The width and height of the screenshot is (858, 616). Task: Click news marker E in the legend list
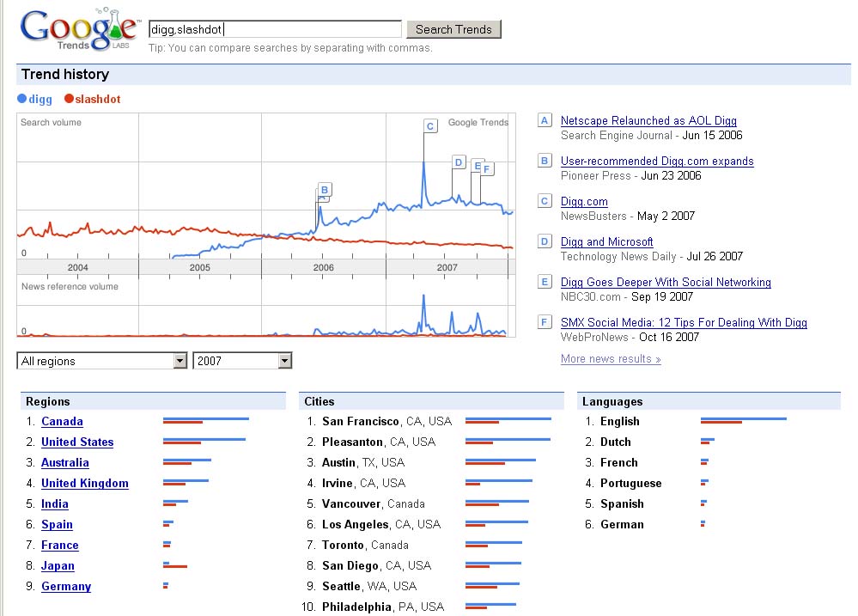tap(545, 282)
